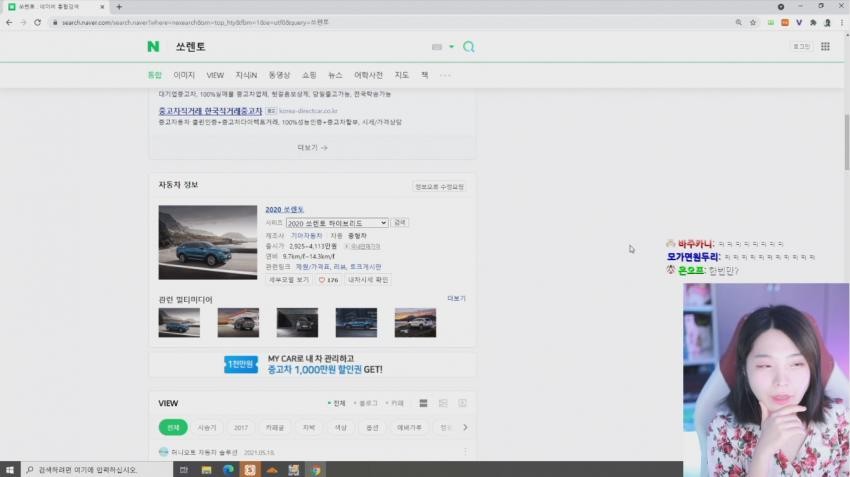Open the 중고차직거래 한국직거래중고차 ad link

(x=210, y=111)
